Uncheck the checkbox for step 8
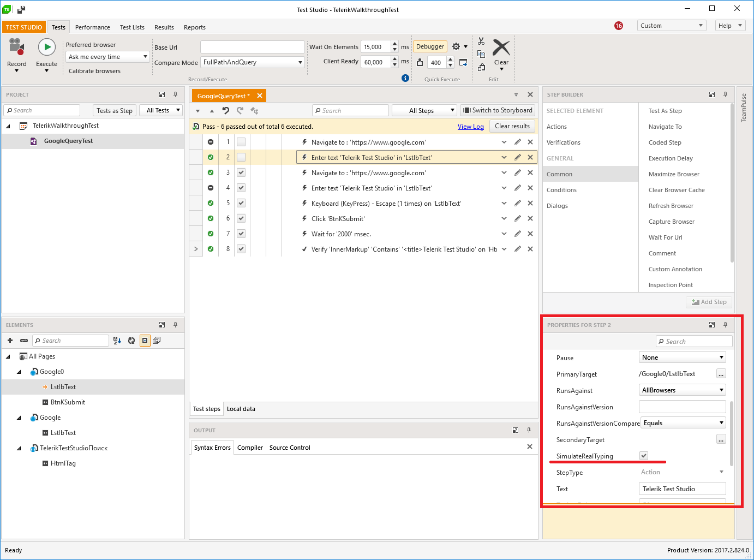 click(x=241, y=249)
